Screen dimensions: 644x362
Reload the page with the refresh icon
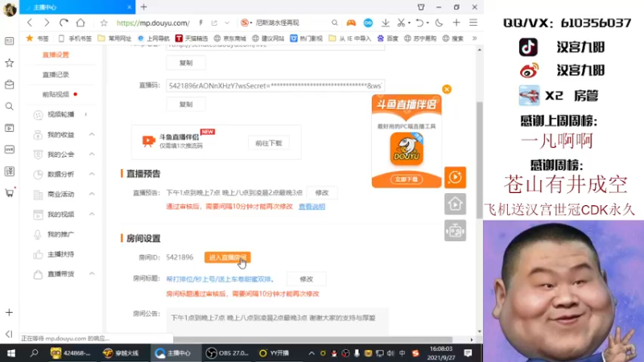64,23
